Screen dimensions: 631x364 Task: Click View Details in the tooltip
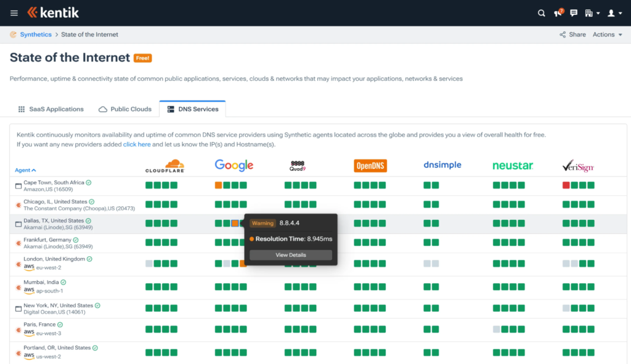tap(291, 255)
